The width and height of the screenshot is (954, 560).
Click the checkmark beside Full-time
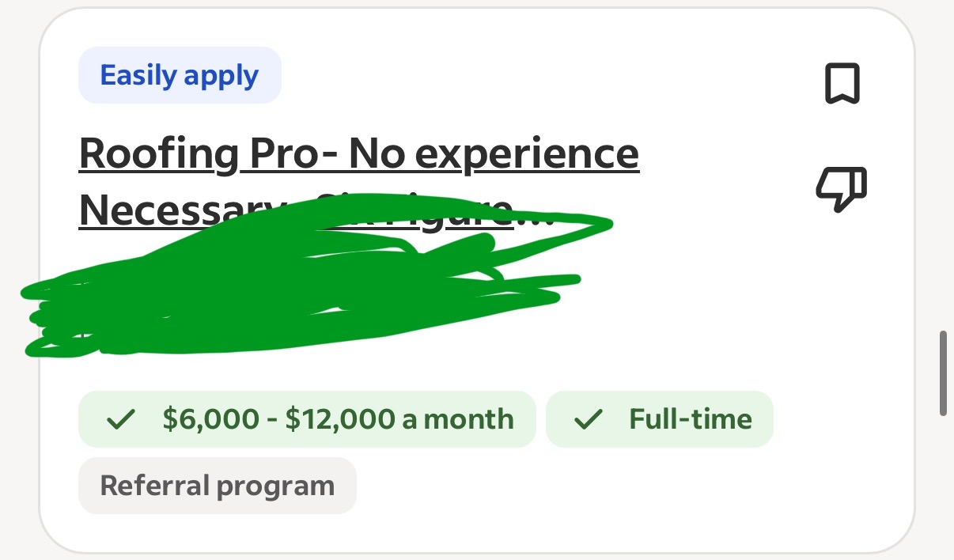click(x=589, y=419)
